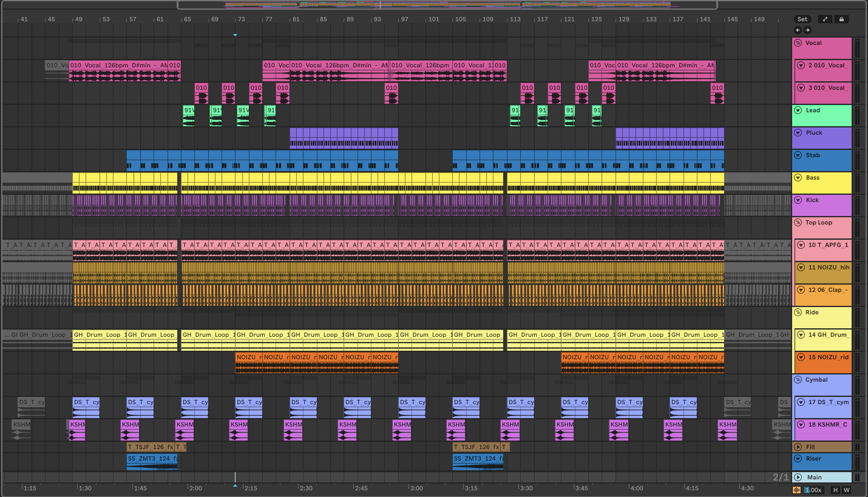This screenshot has height=497, width=868.
Task: Collapse the Bass track
Action: (798, 177)
